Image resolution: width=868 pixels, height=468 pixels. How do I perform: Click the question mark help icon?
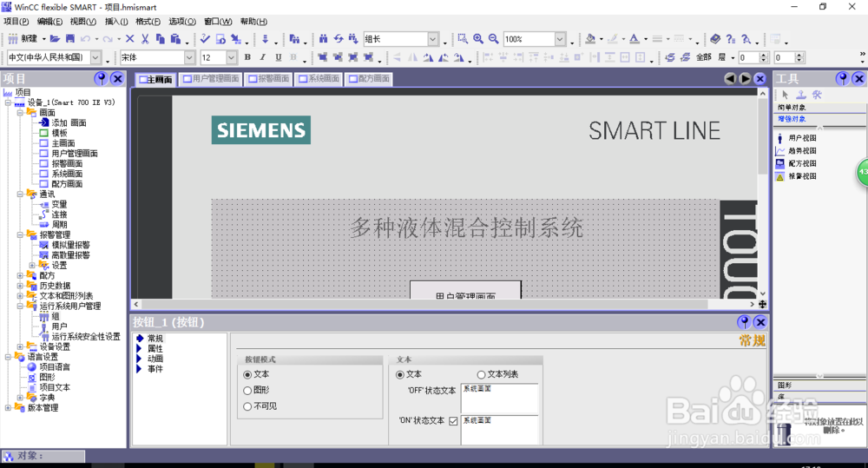click(x=731, y=39)
